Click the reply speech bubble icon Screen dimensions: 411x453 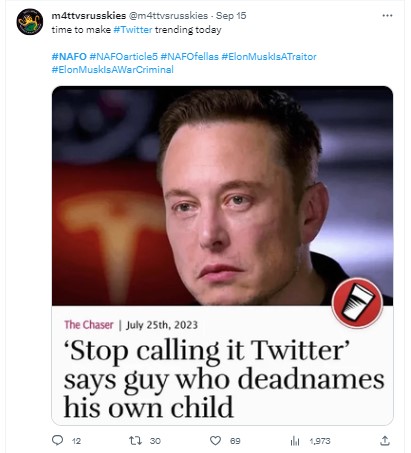click(57, 440)
